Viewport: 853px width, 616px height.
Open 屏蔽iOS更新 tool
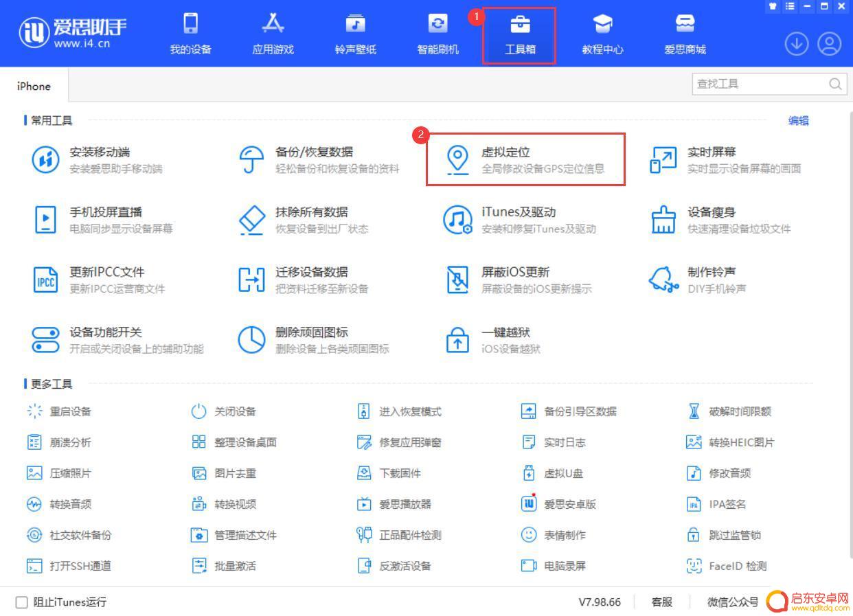pyautogui.click(x=518, y=280)
